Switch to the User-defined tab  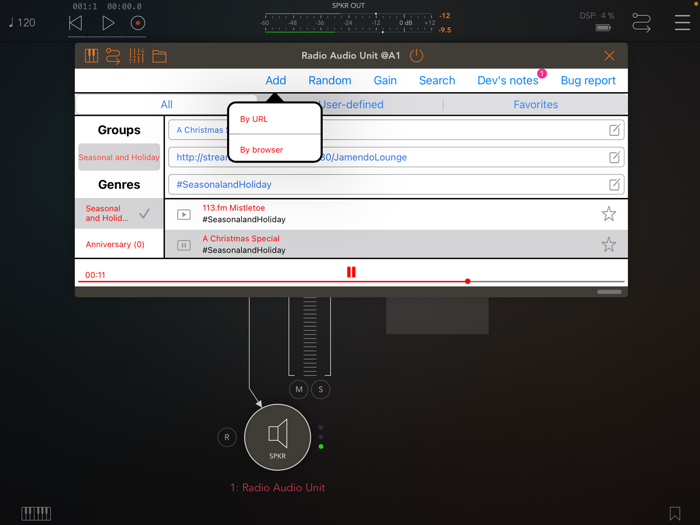352,104
